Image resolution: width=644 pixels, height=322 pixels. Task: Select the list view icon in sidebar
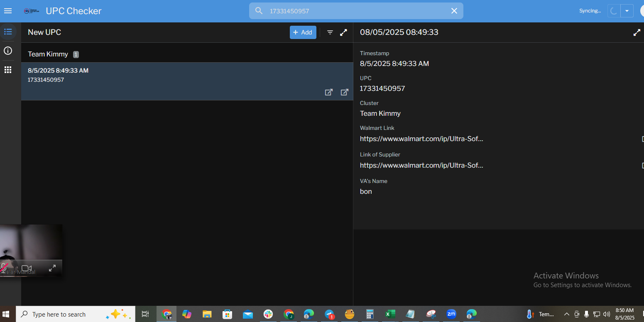tap(8, 32)
